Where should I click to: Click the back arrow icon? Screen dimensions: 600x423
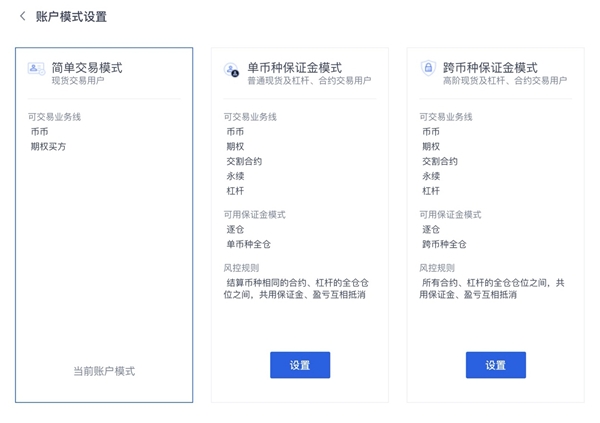tap(23, 16)
